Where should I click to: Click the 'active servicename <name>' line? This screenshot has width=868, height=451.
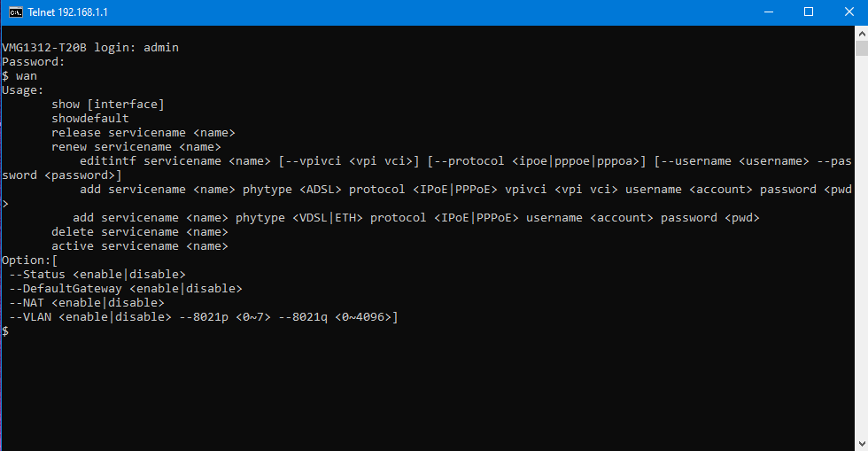(x=140, y=246)
